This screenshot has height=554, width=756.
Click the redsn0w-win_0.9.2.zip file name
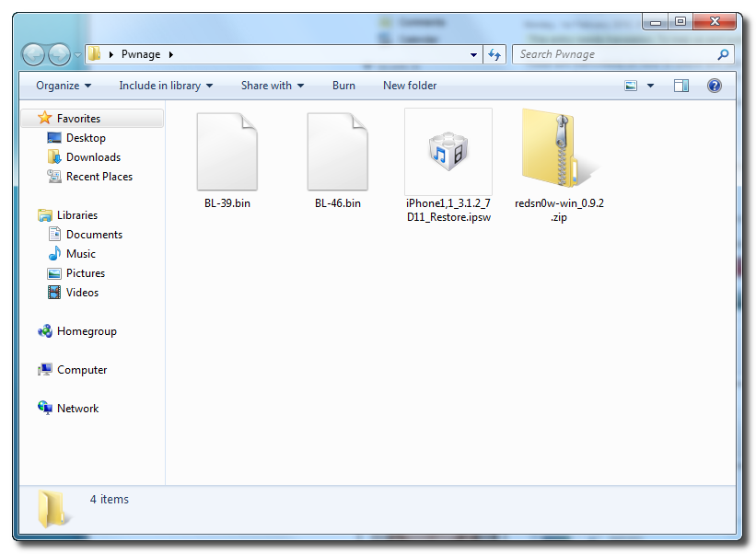click(559, 210)
